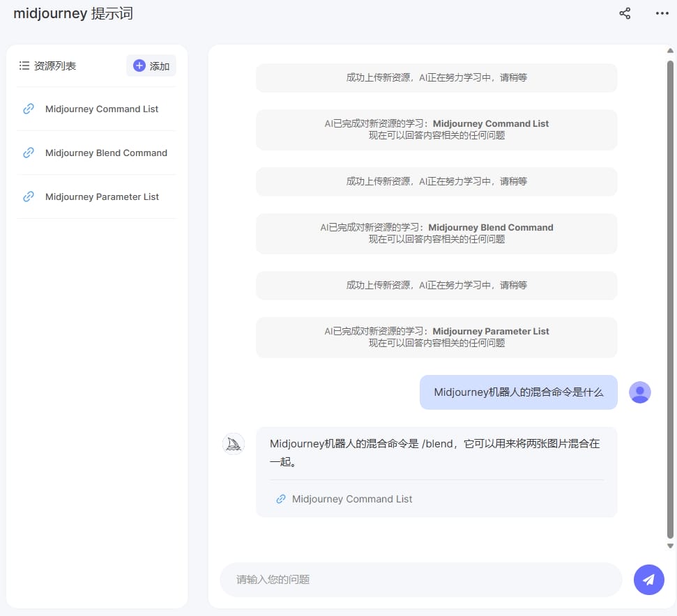Click link icon beside Midjourney Parameter List
677x616 pixels.
(29, 197)
